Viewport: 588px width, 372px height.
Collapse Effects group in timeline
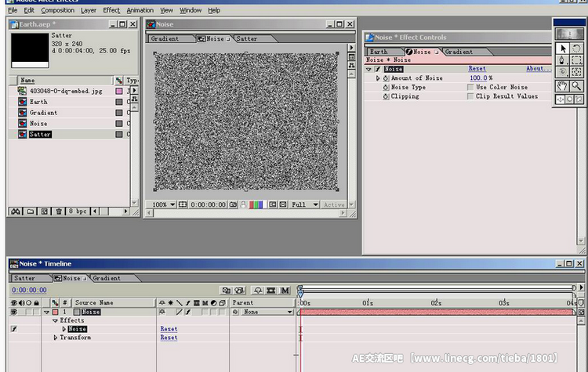click(55, 320)
